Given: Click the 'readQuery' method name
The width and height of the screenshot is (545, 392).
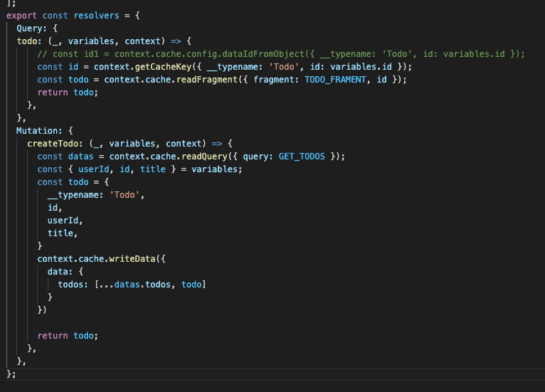Looking at the screenshot, I should point(204,157).
